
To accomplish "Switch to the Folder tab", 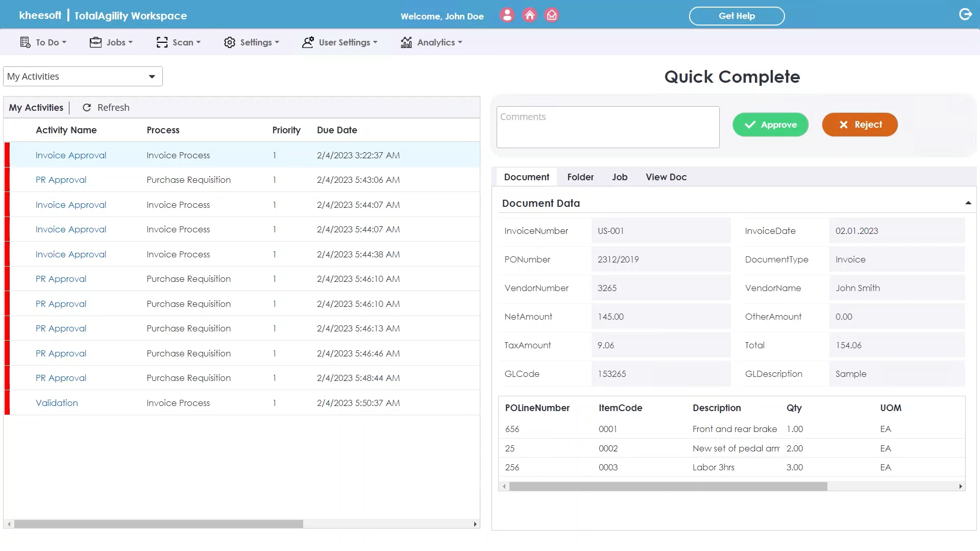I will tap(580, 177).
